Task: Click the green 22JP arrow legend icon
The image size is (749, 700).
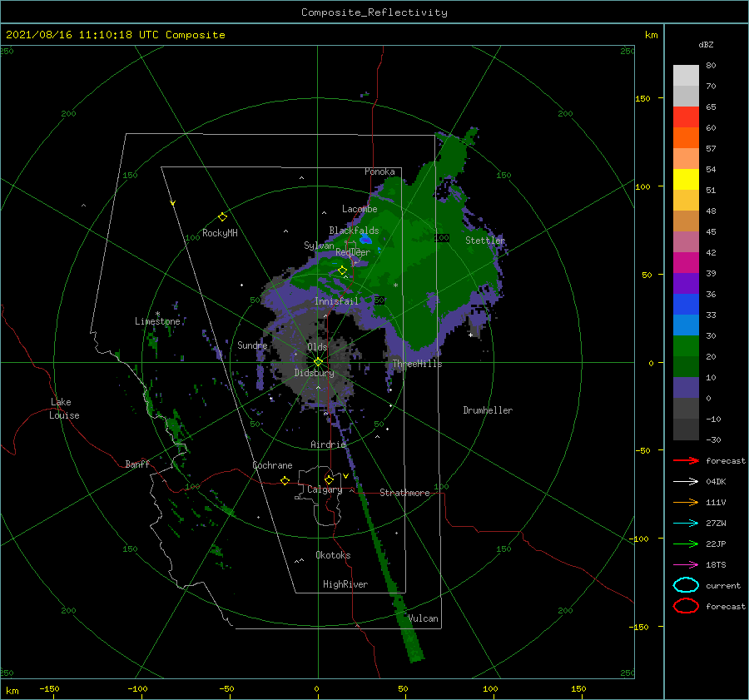Action: (x=686, y=544)
